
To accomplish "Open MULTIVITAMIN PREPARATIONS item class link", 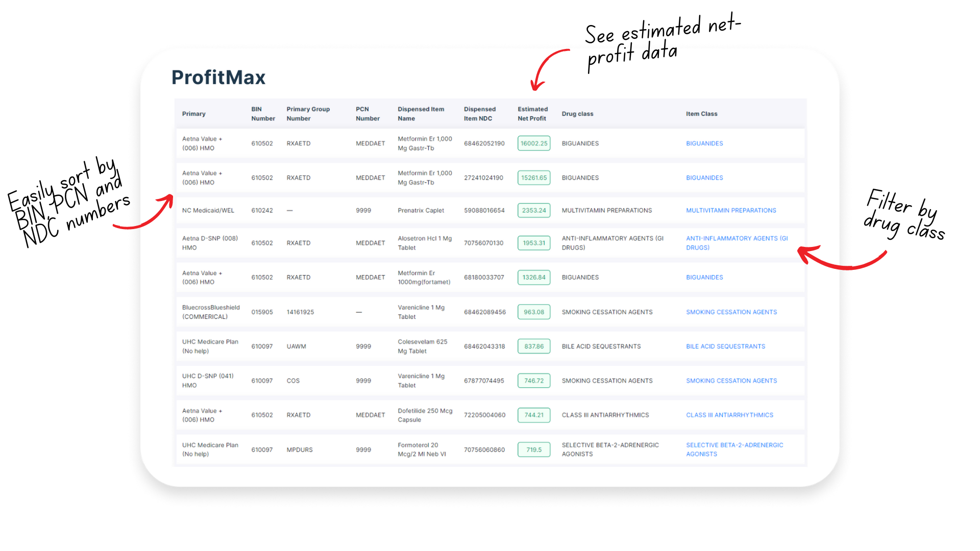I will [730, 210].
